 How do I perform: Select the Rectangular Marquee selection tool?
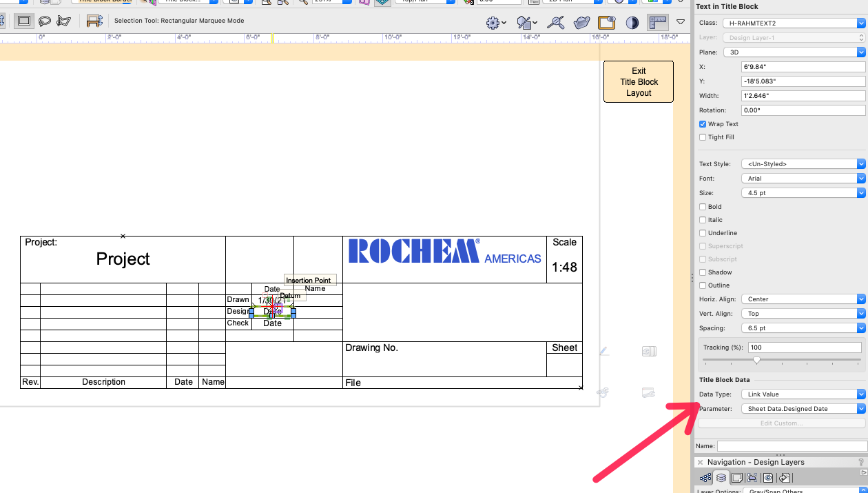(23, 21)
